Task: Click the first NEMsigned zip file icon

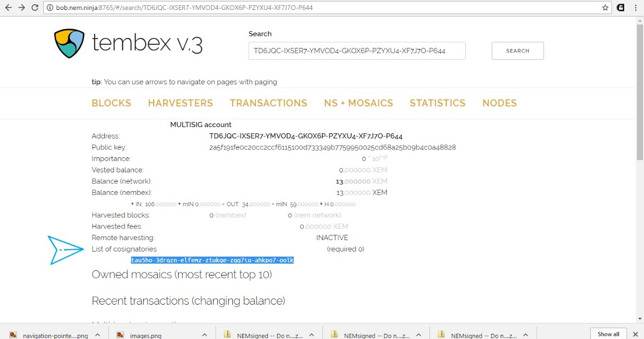Action: (227, 335)
